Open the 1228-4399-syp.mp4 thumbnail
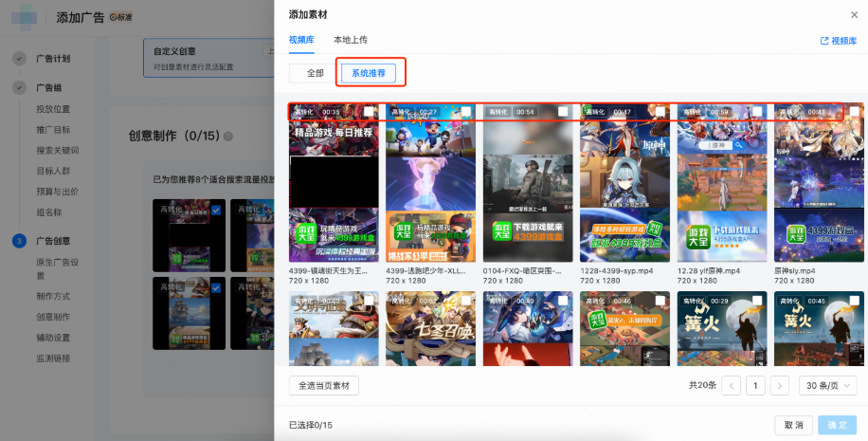 click(625, 183)
